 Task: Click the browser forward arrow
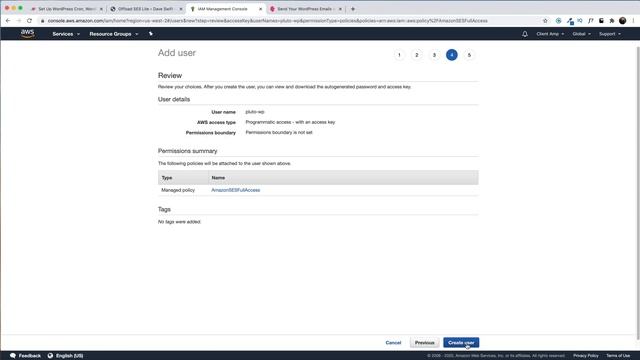click(x=18, y=20)
